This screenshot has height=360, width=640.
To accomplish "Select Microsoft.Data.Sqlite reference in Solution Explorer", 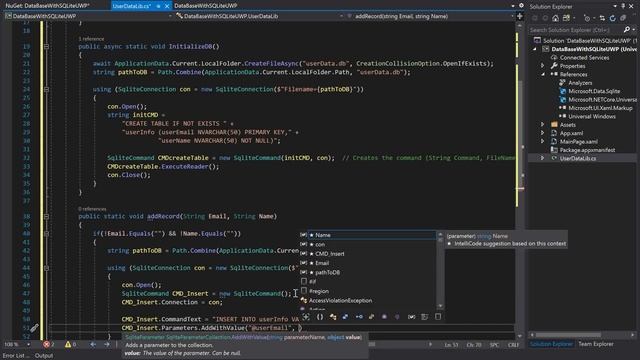I will pos(594,91).
